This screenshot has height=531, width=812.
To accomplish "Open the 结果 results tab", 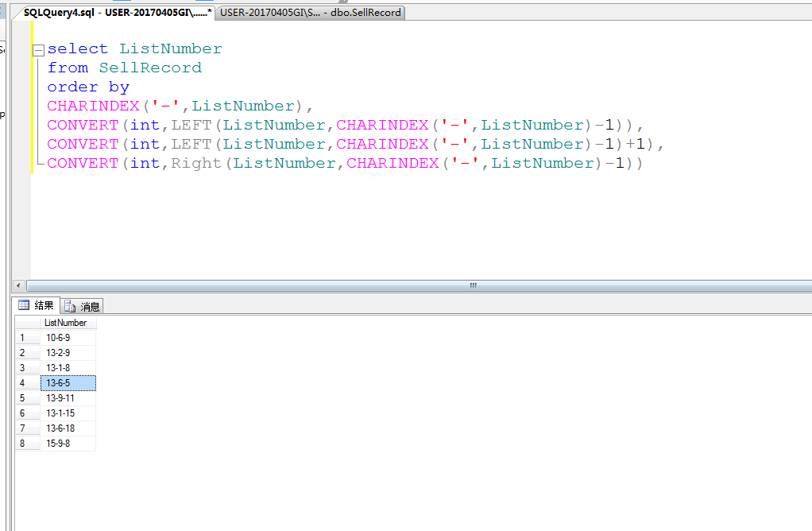I will point(37,306).
